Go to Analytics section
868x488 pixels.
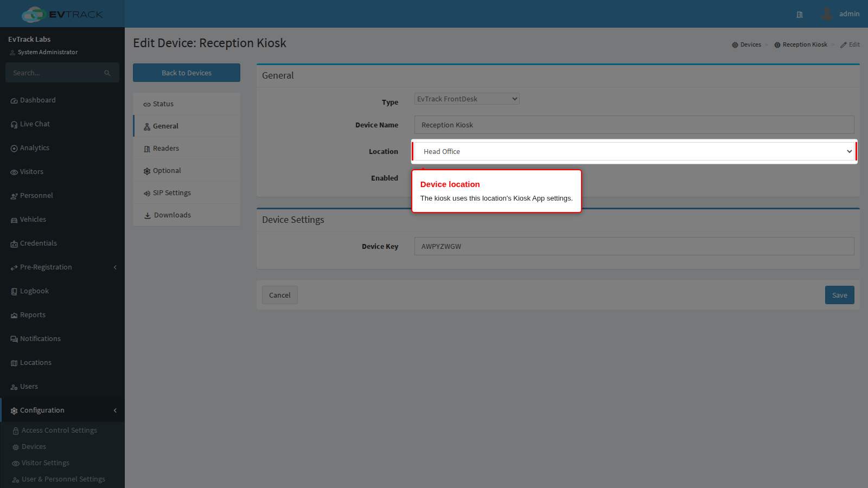pyautogui.click(x=62, y=148)
